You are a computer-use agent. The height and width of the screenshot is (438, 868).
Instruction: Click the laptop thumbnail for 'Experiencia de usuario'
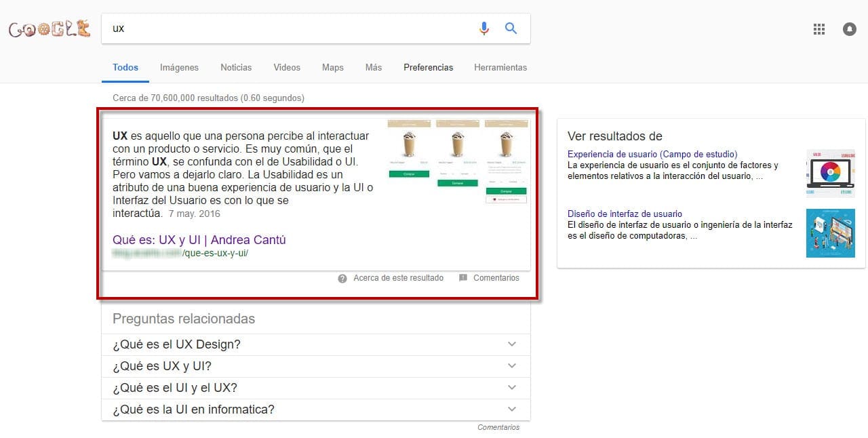(x=830, y=173)
